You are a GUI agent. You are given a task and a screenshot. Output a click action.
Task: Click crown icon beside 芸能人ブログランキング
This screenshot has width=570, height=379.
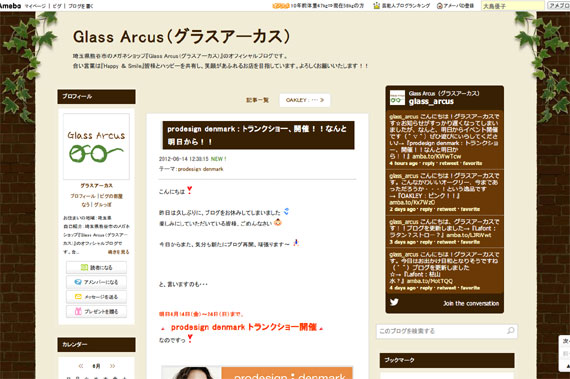click(377, 5)
